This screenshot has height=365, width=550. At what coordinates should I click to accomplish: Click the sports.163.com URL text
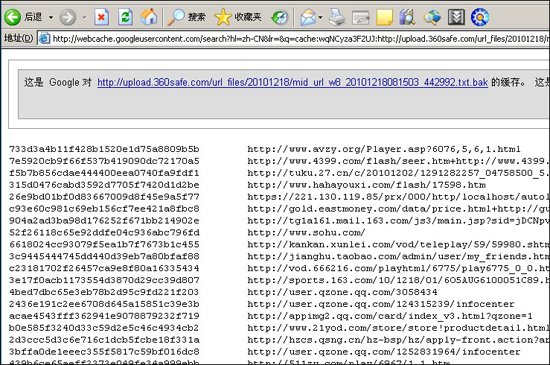(398, 280)
